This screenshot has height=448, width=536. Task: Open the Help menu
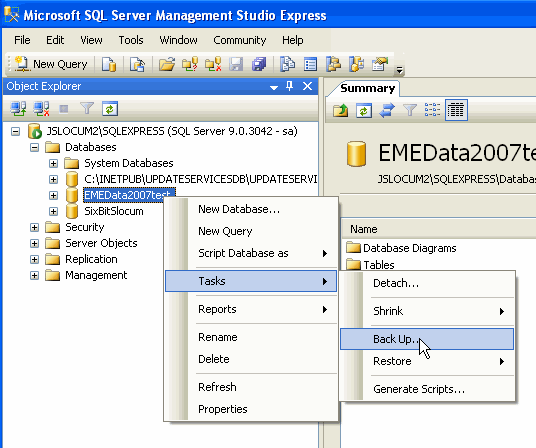(293, 40)
